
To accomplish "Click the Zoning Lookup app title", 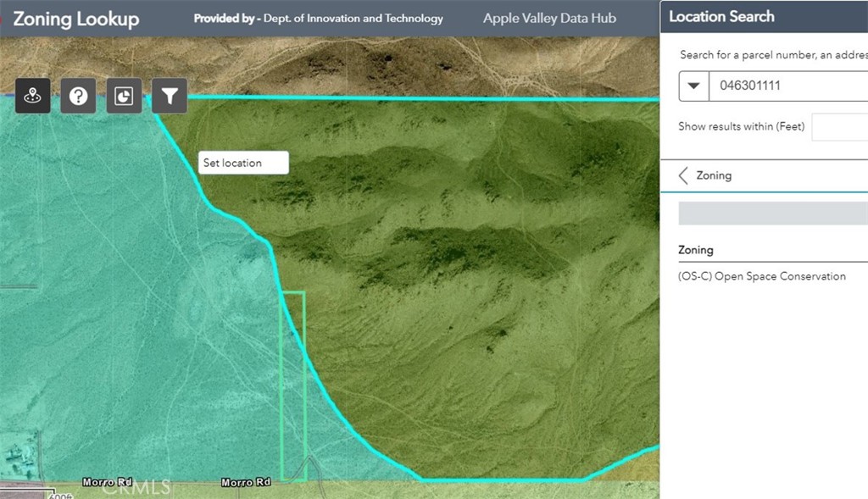I will pos(75,19).
